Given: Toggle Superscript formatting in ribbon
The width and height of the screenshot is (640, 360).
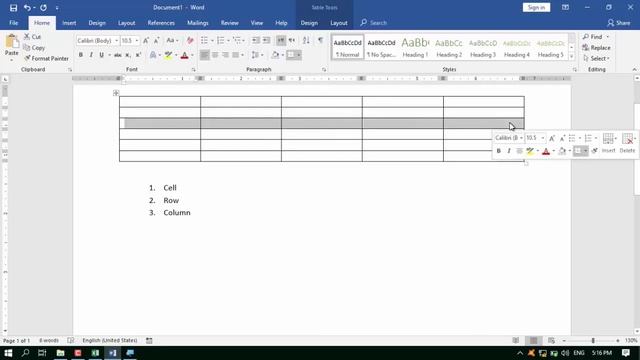Looking at the screenshot, I should [138, 55].
